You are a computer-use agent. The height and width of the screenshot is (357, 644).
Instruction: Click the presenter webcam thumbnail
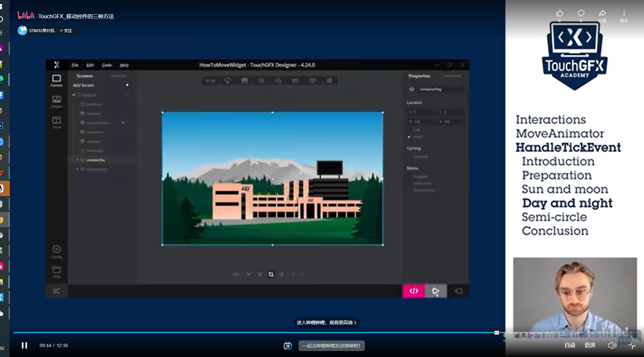point(575,298)
